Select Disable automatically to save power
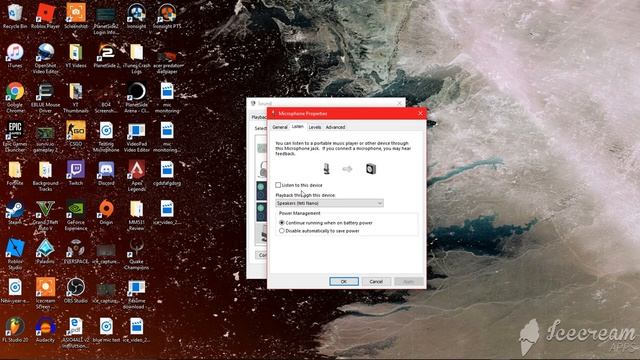640x360 pixels. pyautogui.click(x=282, y=231)
